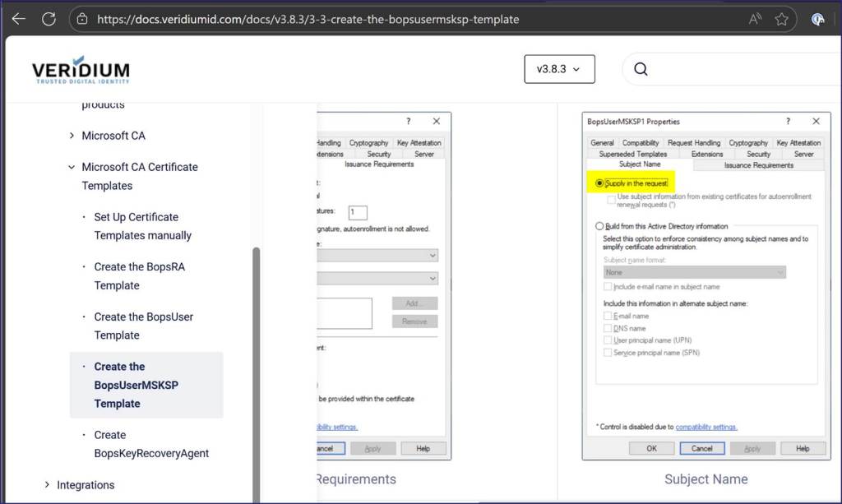Click the browser back arrow icon

click(x=18, y=19)
